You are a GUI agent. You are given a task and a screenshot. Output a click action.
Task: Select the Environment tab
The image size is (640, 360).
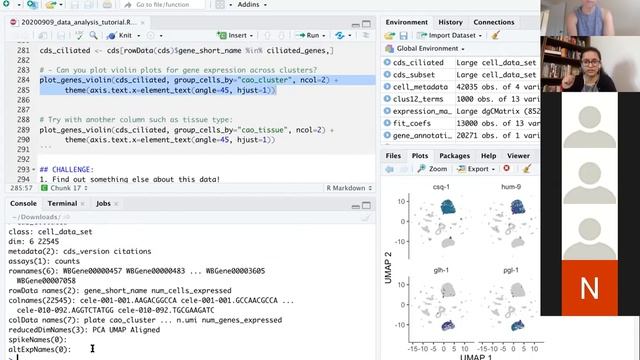(x=406, y=22)
